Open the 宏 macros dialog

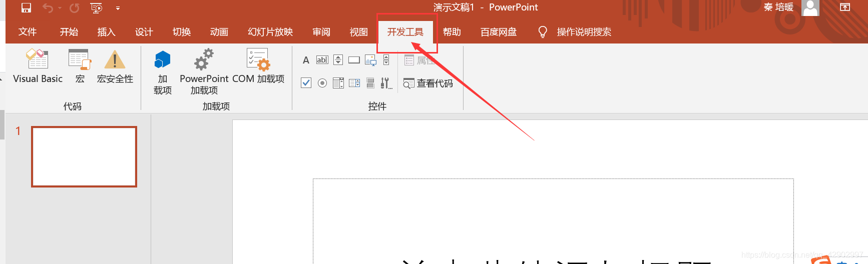click(x=80, y=66)
